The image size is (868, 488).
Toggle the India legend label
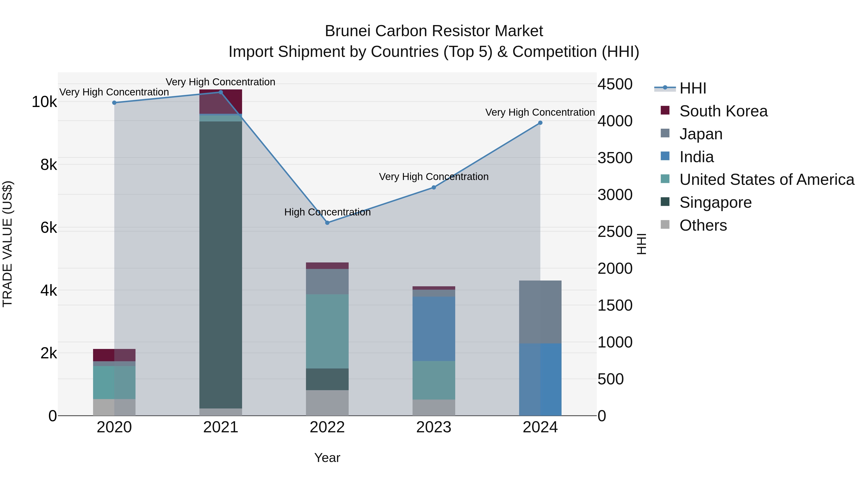point(697,157)
